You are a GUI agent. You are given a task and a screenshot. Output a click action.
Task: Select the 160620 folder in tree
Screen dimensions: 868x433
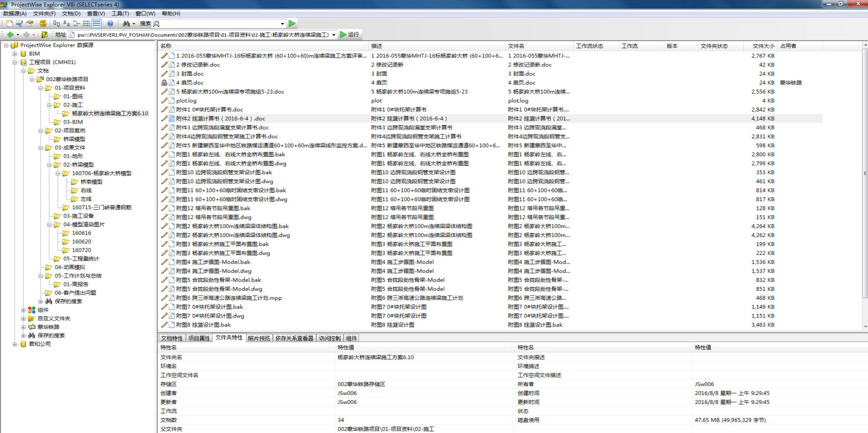point(82,241)
